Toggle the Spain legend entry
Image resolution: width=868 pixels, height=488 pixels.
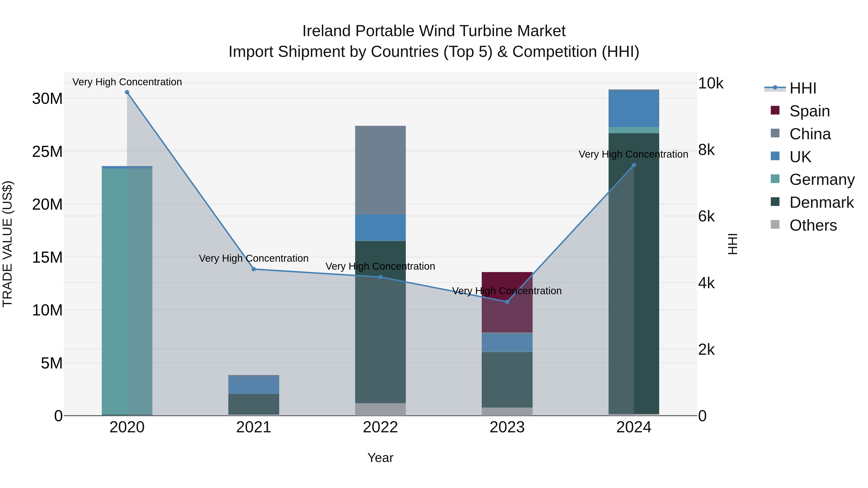point(800,111)
